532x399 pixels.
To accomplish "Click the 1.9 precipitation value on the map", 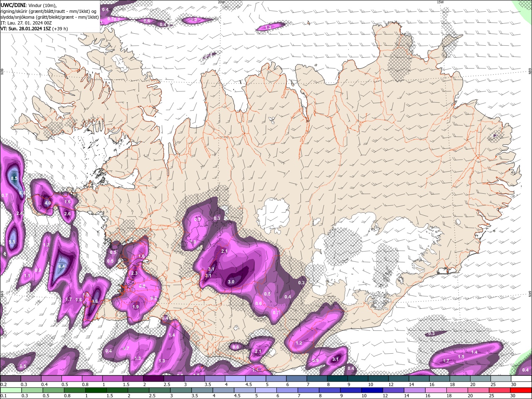I will click(135, 307).
